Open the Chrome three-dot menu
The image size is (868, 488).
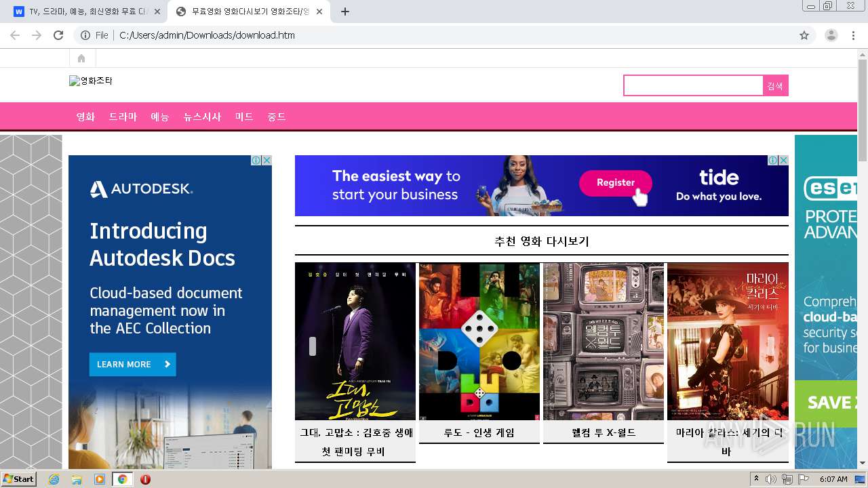click(853, 35)
